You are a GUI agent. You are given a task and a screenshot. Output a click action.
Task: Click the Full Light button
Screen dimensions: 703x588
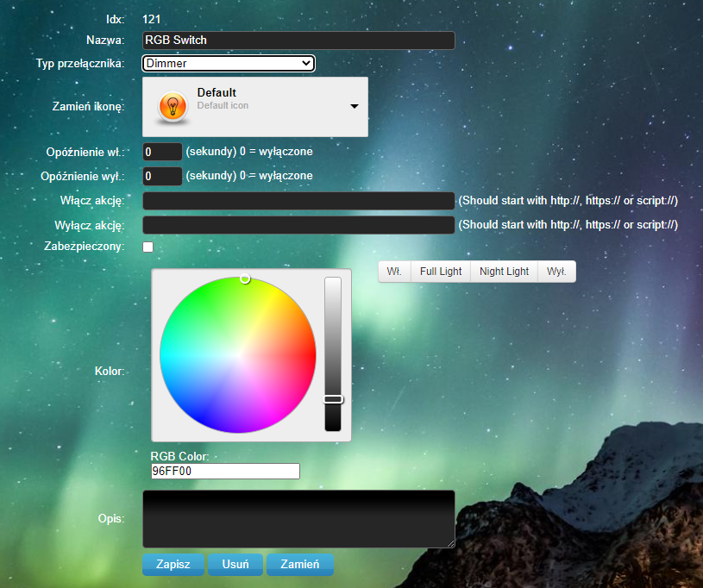[x=441, y=272]
